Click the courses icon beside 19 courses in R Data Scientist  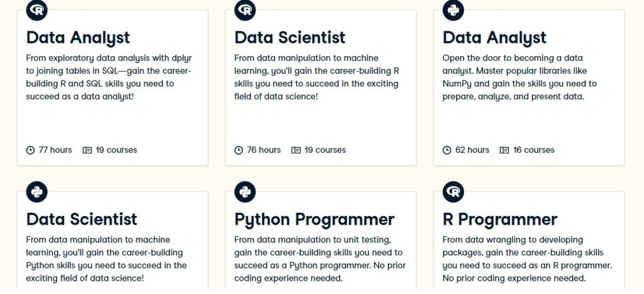(296, 150)
